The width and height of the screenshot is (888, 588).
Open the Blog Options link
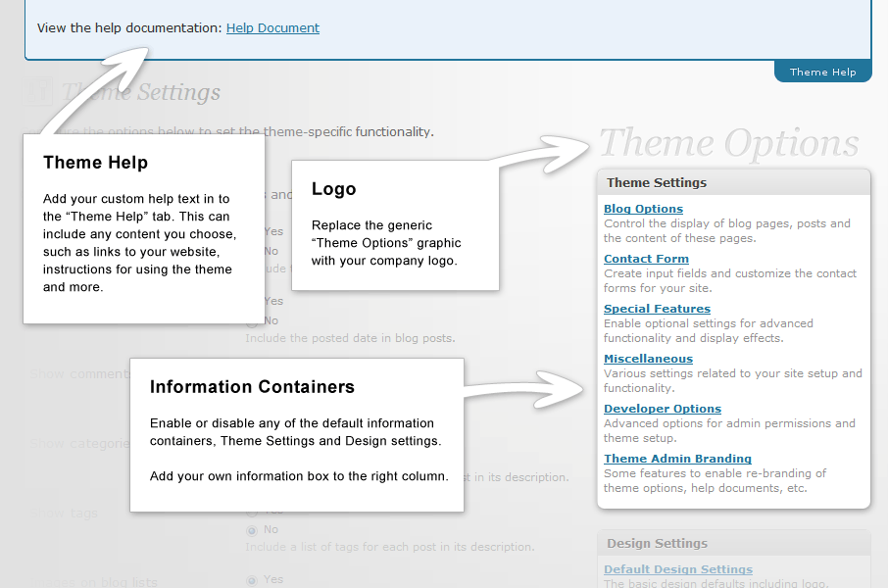click(643, 209)
